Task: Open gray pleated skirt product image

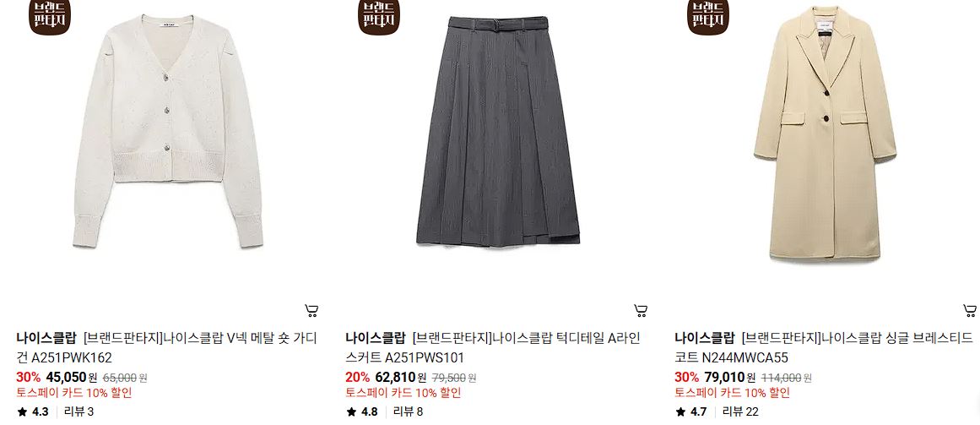Action: point(498,132)
